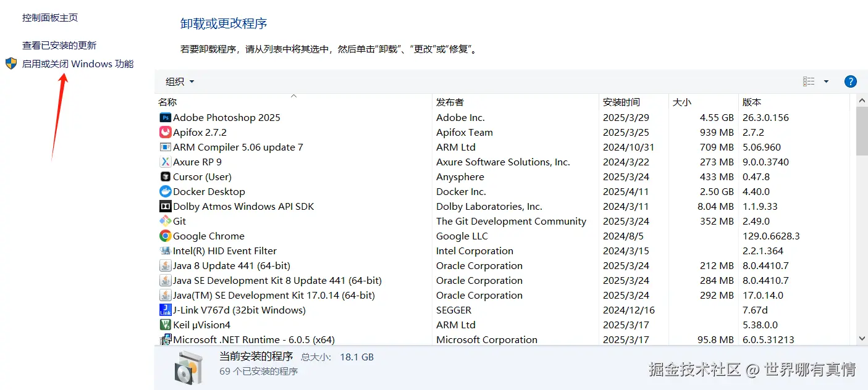
Task: Click publisher Axure Software Solutions, Inc.
Action: [x=503, y=162]
